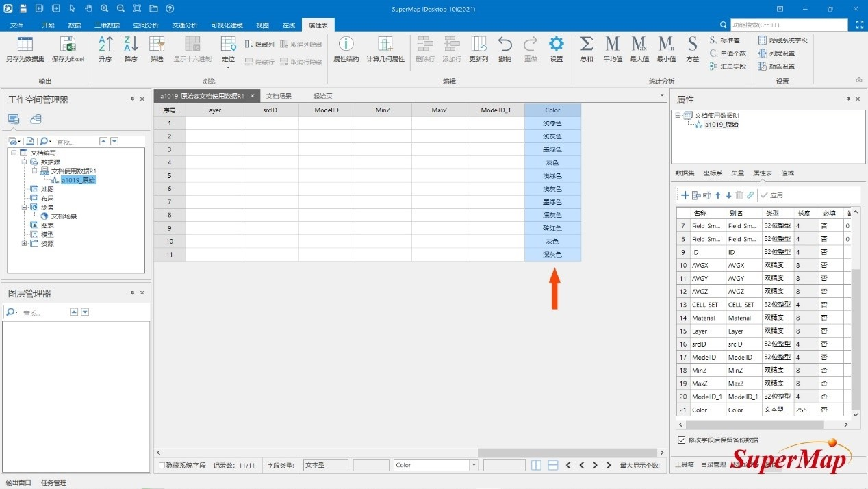The height and width of the screenshot is (489, 868).
Task: Uncheck 修改字段后保留备份数据 checkbox
Action: pos(680,440)
